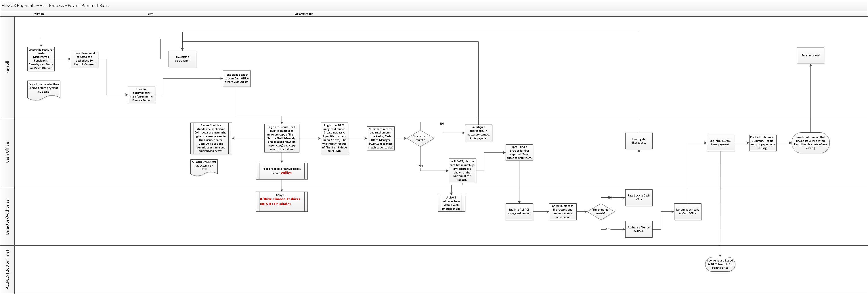Click 'All Cash Office staff has access' note
868x294 pixels.
(204, 166)
